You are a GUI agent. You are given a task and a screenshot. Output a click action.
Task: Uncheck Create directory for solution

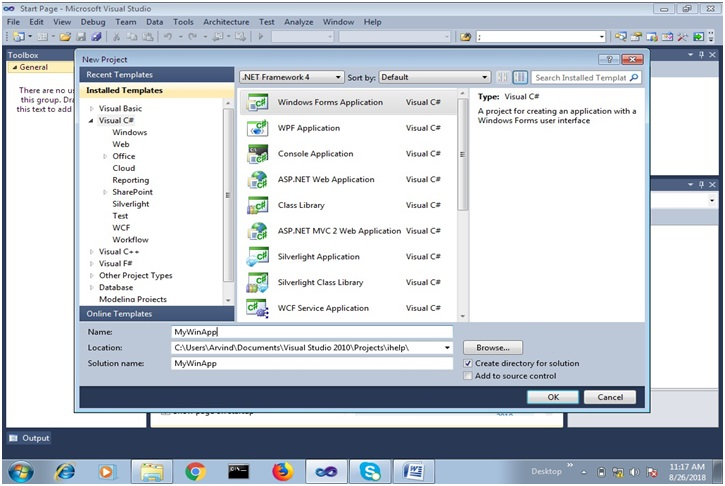coord(468,363)
